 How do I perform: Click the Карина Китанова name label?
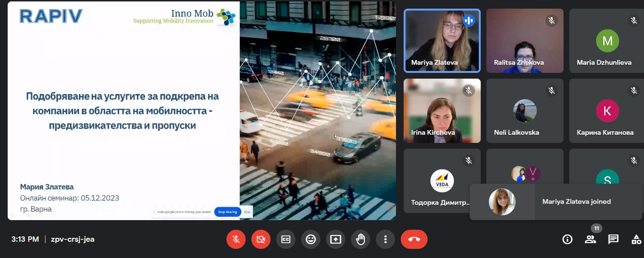(605, 132)
